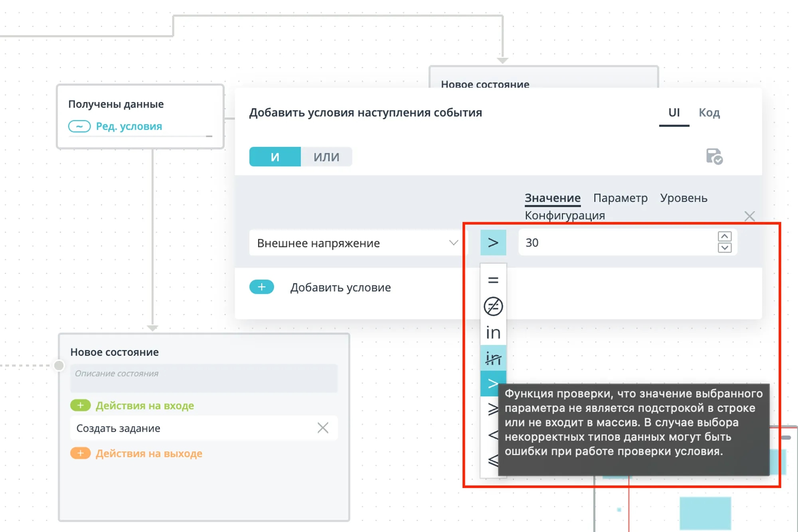The image size is (798, 532).
Task: Click the tilde icon beside Ред. условия
Action: pyautogui.click(x=79, y=126)
